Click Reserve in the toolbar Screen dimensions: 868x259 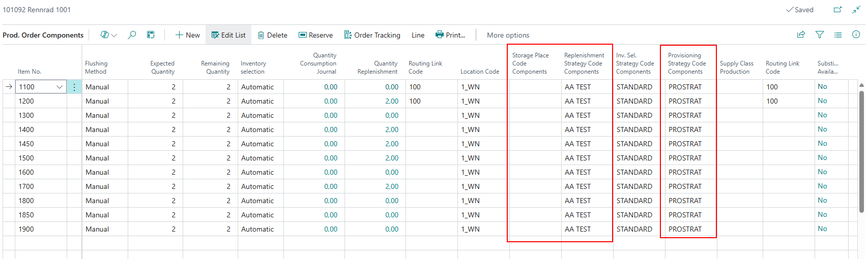[315, 35]
